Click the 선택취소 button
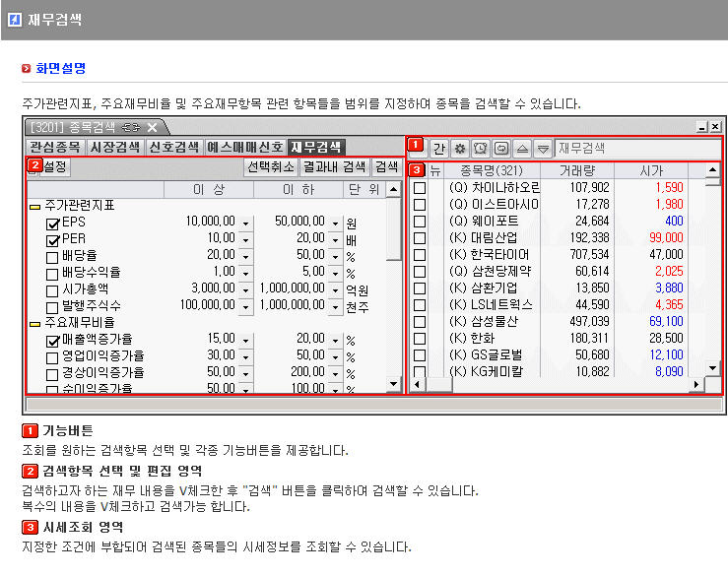Image resolution: width=728 pixels, height=576 pixels. tap(270, 166)
